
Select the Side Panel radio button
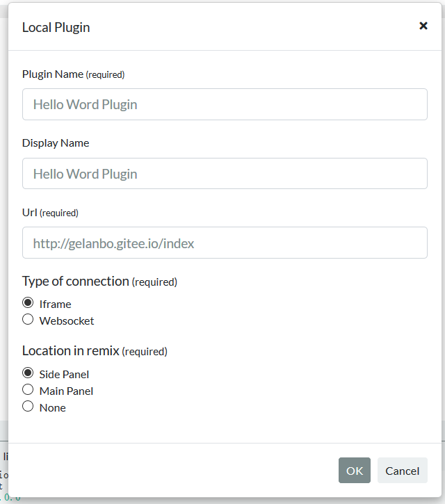(28, 373)
